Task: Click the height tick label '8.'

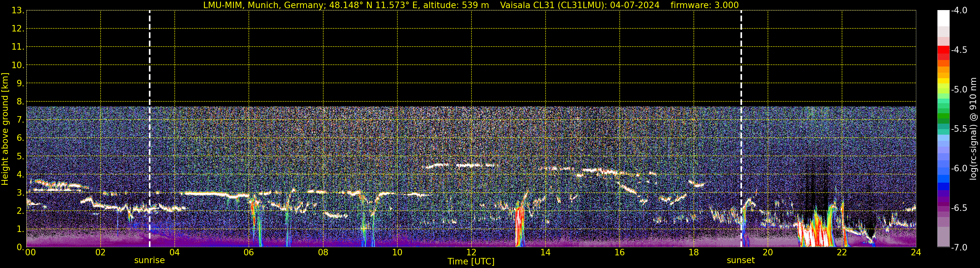Action: tap(20, 101)
